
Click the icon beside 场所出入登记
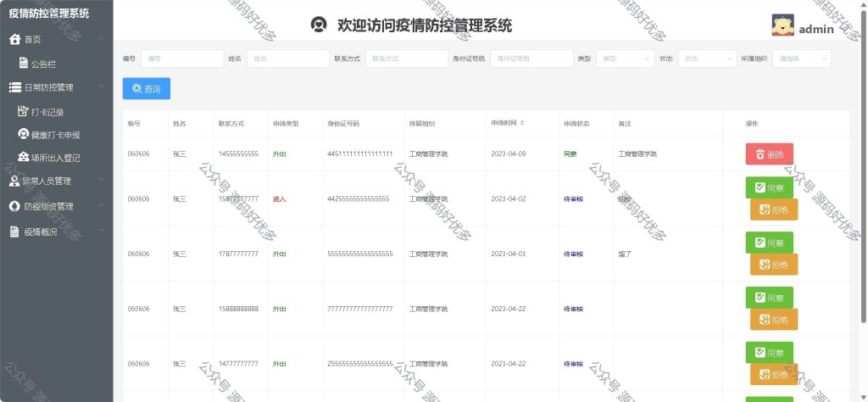(23, 157)
